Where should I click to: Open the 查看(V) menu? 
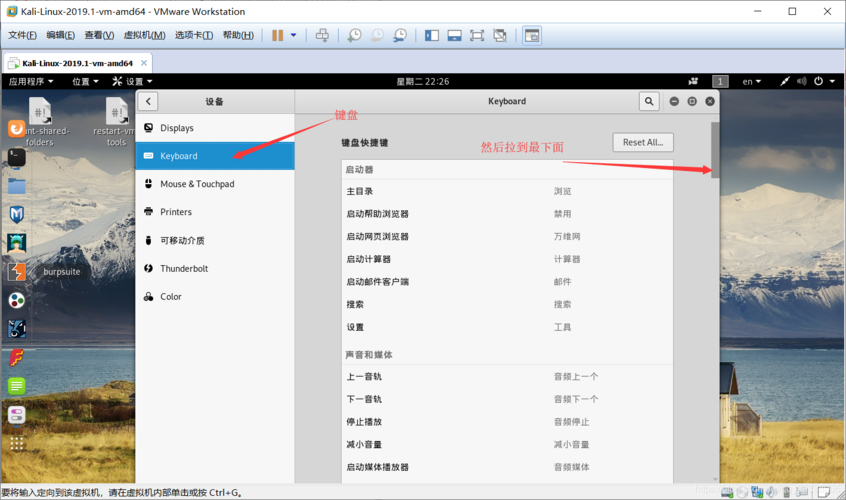coord(99,35)
